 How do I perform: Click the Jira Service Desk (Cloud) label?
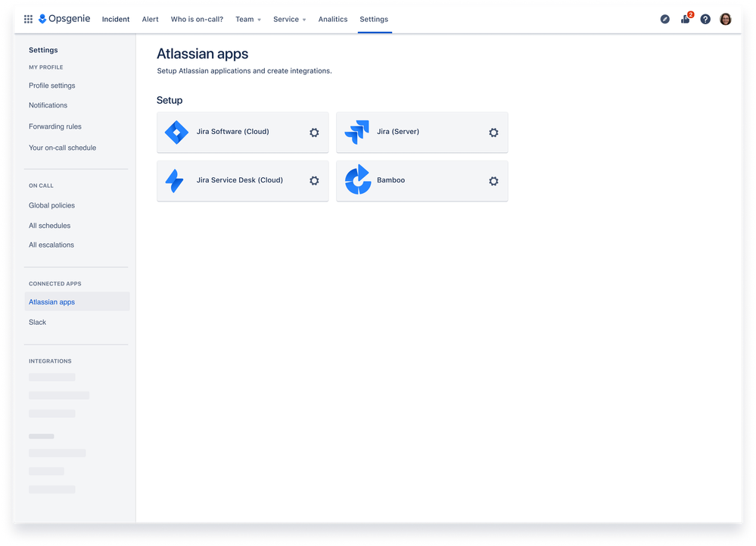click(x=240, y=180)
